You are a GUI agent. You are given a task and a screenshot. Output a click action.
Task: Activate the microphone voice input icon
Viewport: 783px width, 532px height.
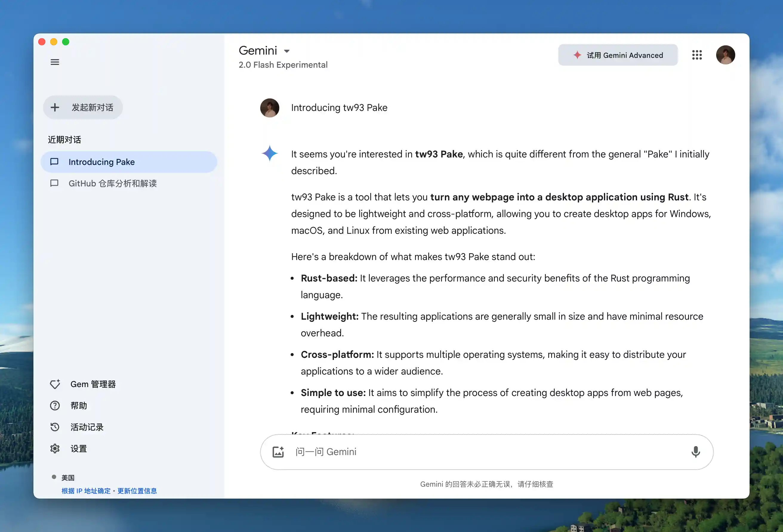coord(695,452)
